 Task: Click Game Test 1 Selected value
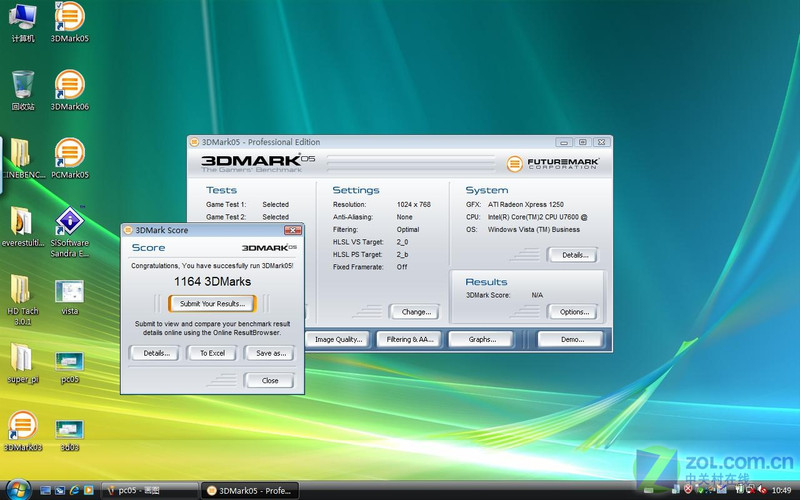click(276, 204)
